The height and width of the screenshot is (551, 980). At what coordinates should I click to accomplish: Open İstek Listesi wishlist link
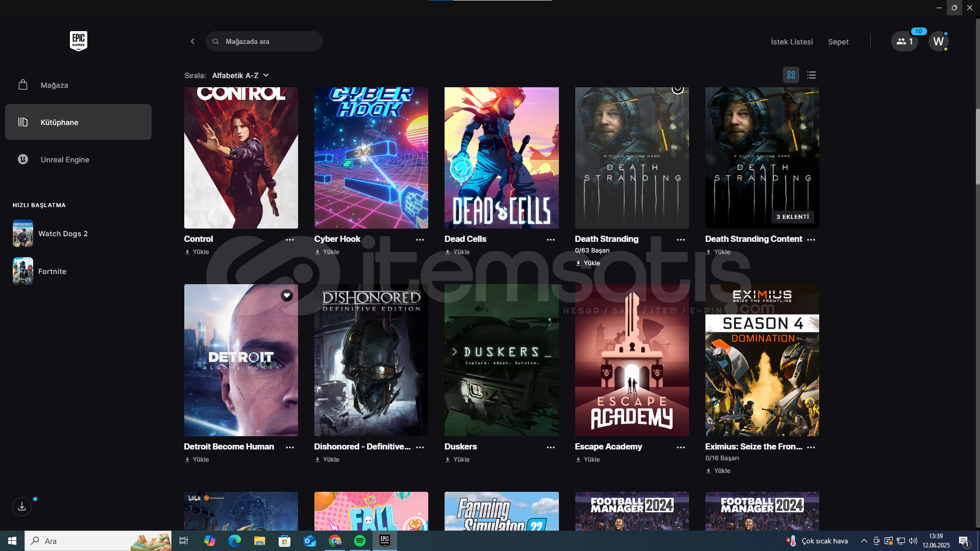point(792,42)
